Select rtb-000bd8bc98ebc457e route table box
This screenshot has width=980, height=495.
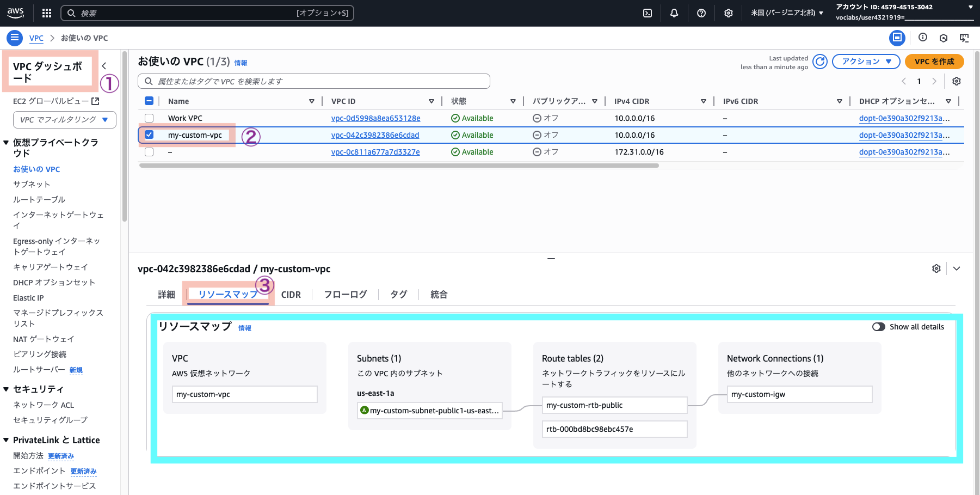point(615,429)
